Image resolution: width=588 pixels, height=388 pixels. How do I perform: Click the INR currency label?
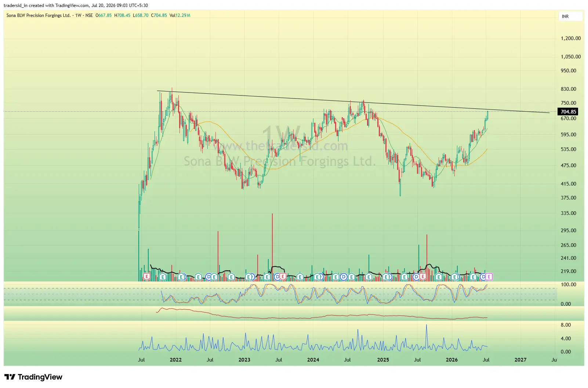pos(565,17)
